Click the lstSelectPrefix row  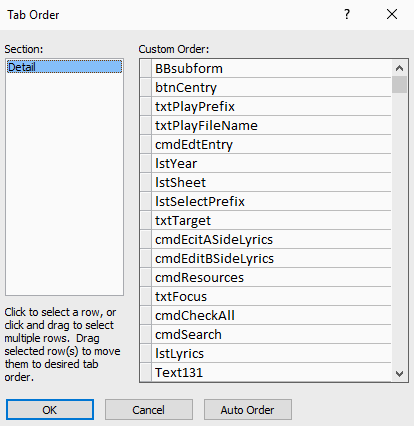pyautogui.click(x=271, y=201)
